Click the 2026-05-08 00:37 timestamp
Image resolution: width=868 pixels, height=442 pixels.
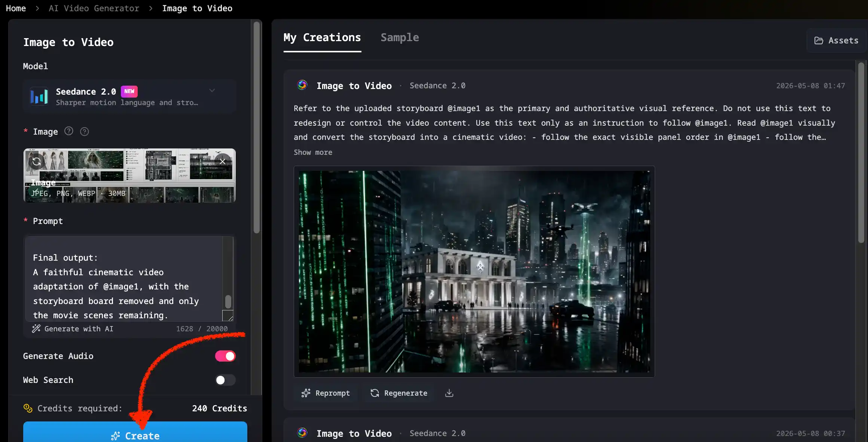pos(810,433)
